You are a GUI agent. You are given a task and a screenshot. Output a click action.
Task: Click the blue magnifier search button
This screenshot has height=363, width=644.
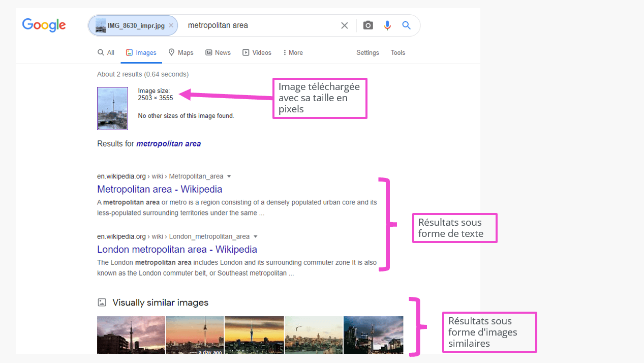pos(406,25)
